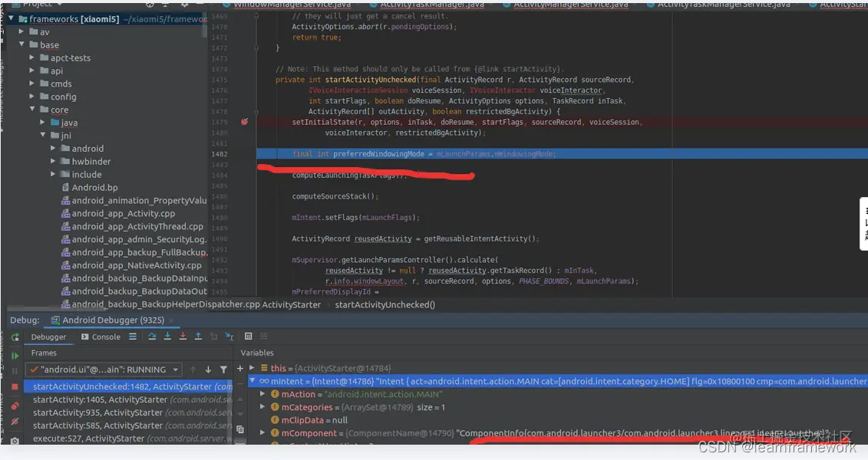Select the mClipData = null variable
The image size is (868, 460).
pos(309,420)
